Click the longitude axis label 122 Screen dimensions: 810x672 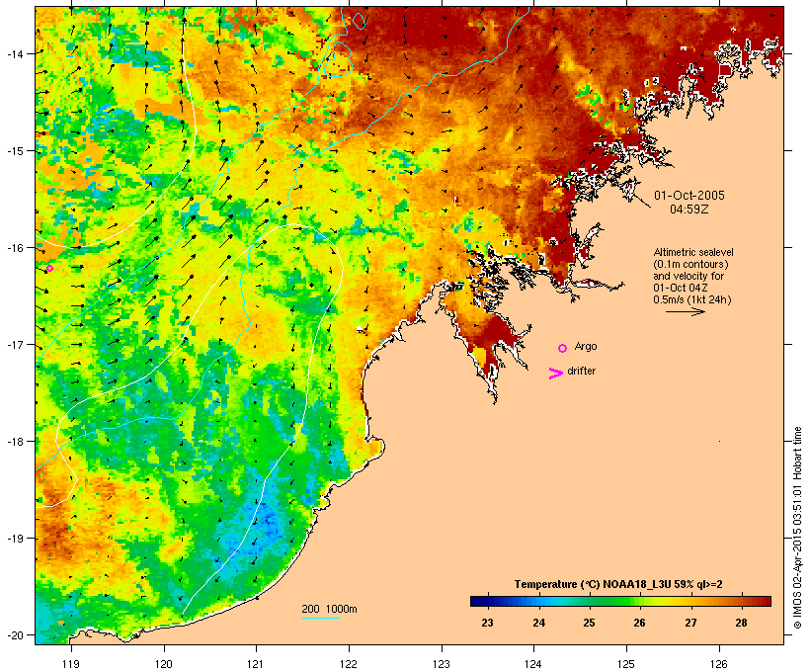[x=349, y=664]
